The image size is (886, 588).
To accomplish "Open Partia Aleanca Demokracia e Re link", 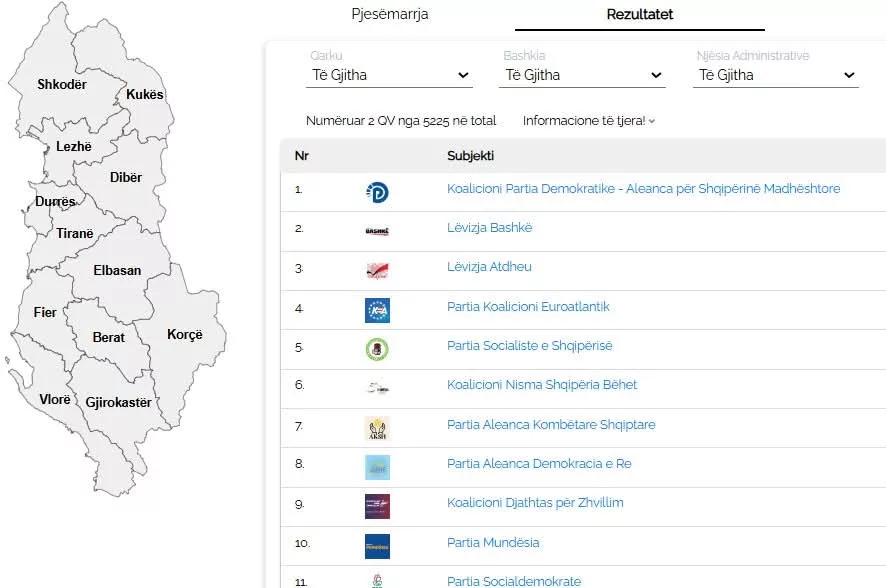I will 539,464.
